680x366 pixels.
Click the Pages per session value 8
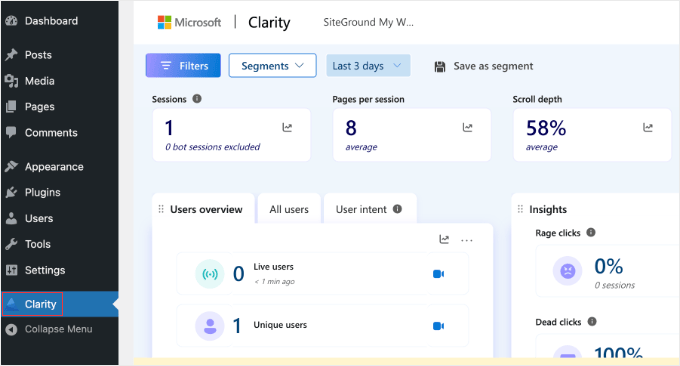351,128
